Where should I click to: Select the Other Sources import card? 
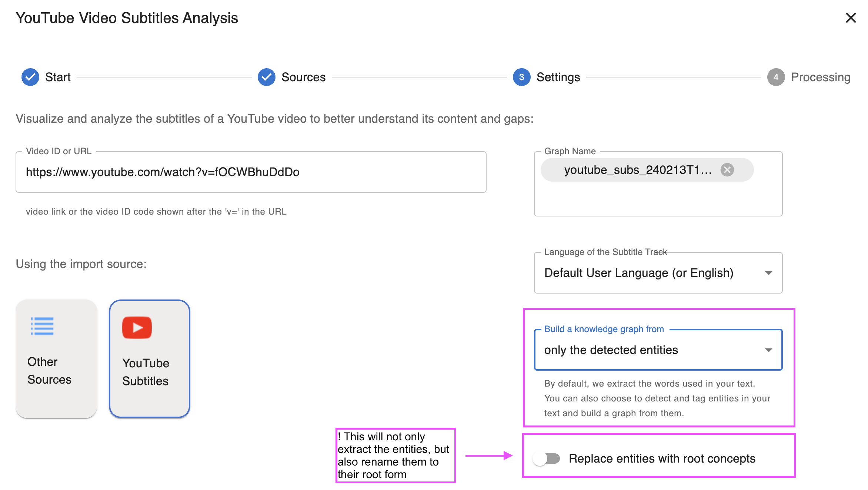tap(56, 359)
